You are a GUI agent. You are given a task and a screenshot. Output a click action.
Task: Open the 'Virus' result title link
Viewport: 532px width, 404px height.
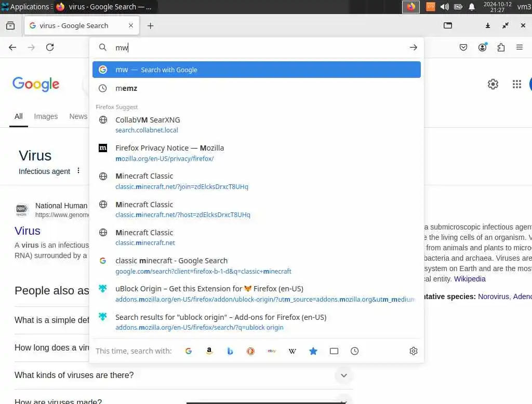pyautogui.click(x=28, y=231)
